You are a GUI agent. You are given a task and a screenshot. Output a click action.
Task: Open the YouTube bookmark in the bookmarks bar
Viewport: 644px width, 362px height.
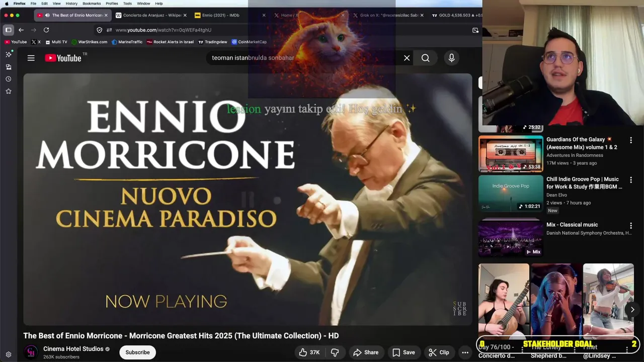coord(16,42)
